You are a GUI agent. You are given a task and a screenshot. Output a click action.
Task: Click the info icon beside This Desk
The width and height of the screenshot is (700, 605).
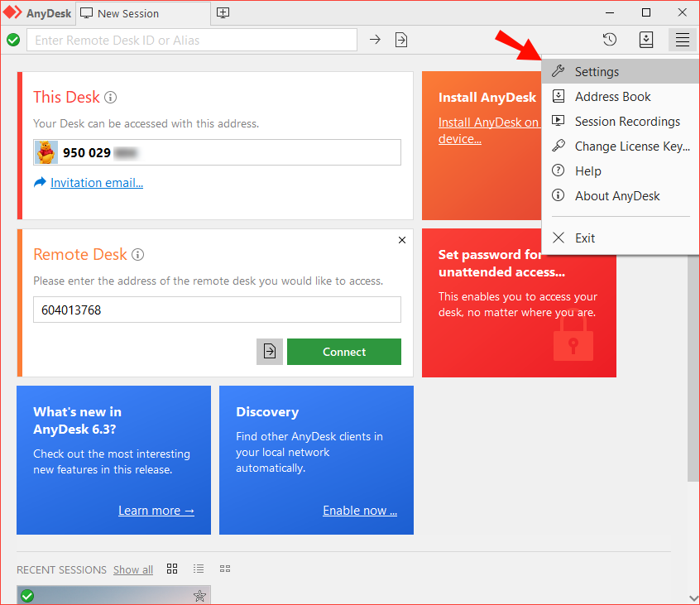111,98
